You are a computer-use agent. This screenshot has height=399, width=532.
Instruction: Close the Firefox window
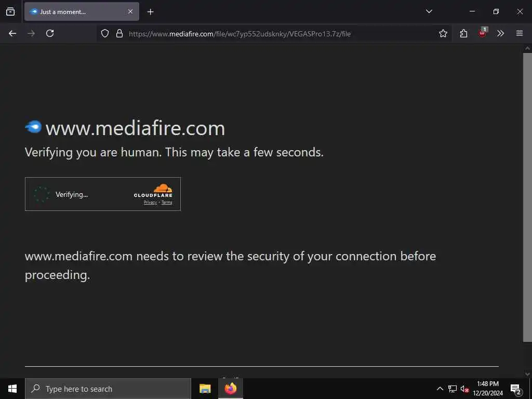point(520,11)
